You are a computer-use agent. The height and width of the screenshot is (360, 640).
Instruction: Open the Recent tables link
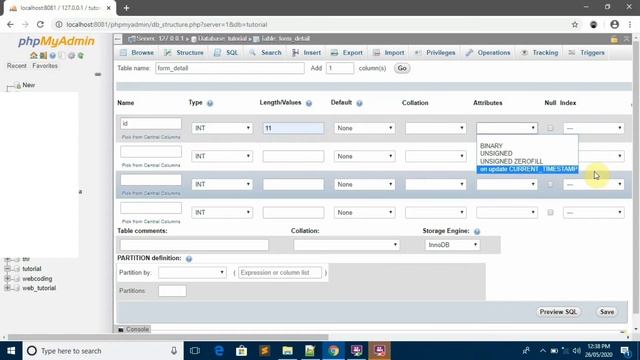(x=16, y=66)
